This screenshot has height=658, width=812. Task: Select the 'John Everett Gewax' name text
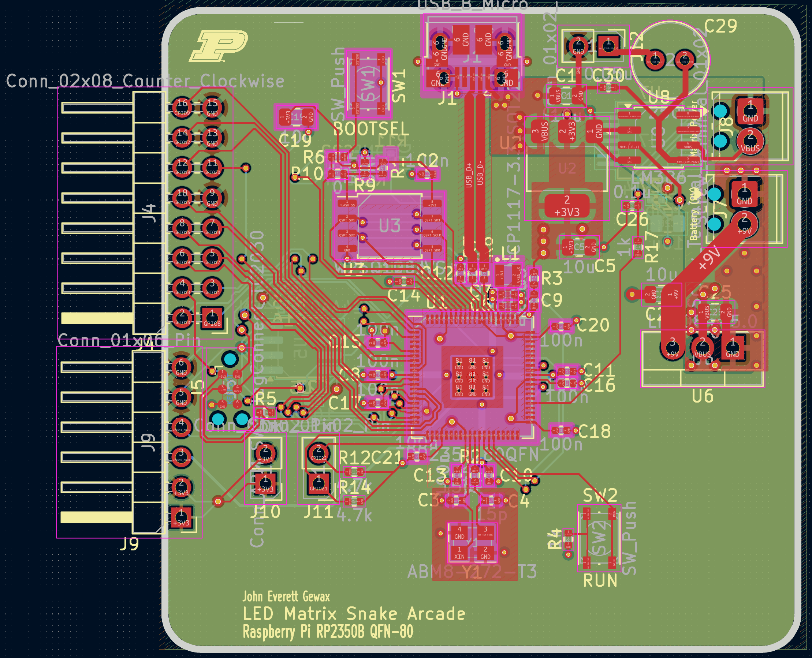(x=286, y=597)
